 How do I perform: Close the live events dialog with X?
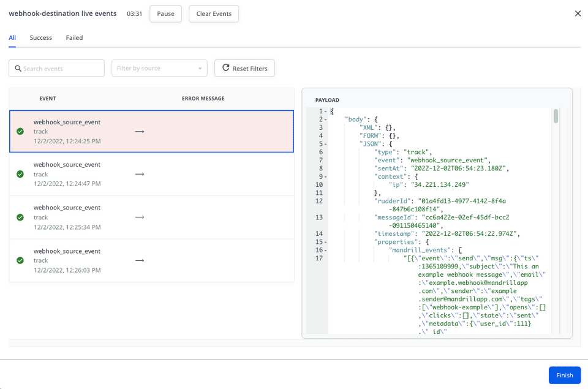click(x=578, y=13)
